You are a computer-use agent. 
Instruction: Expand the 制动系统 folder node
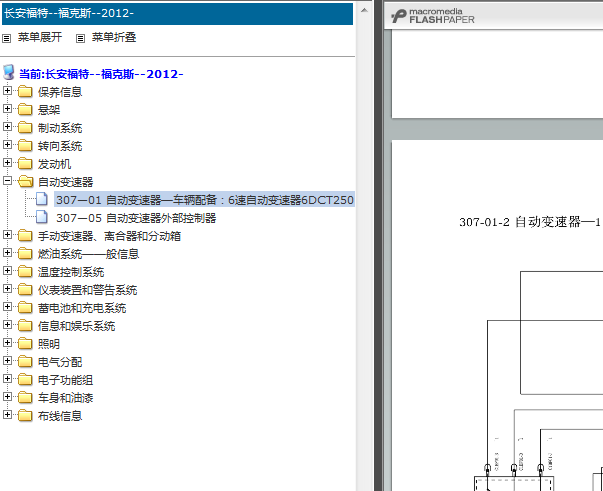[7, 127]
